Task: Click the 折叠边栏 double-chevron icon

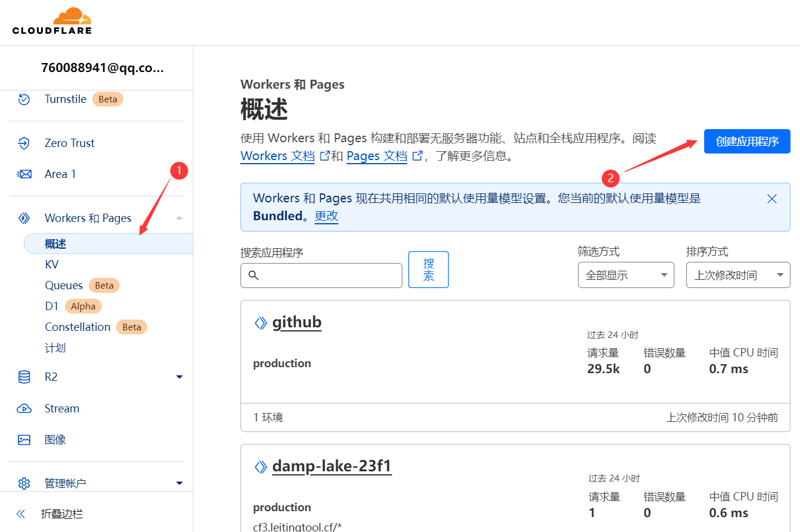Action: [x=21, y=514]
